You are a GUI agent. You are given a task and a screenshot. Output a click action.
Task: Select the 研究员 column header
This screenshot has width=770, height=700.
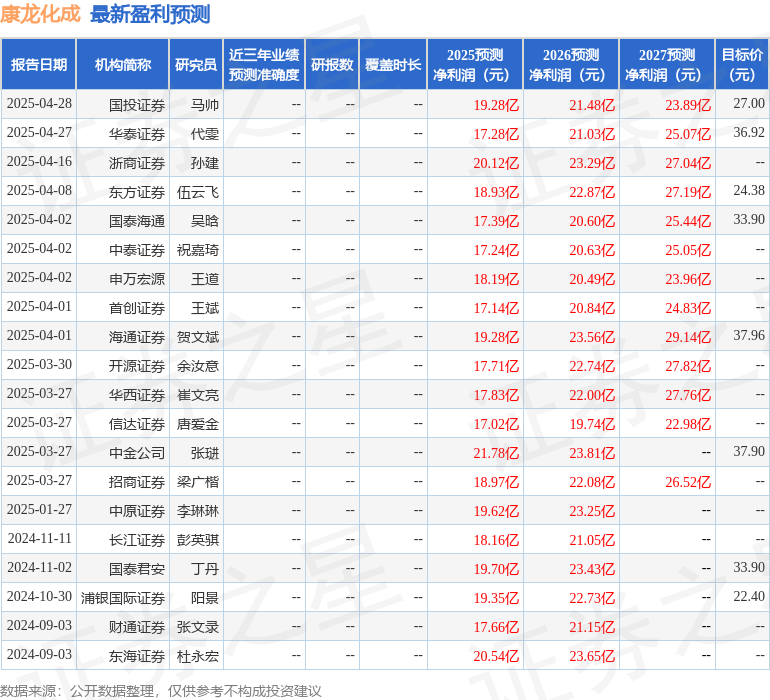tap(195, 65)
